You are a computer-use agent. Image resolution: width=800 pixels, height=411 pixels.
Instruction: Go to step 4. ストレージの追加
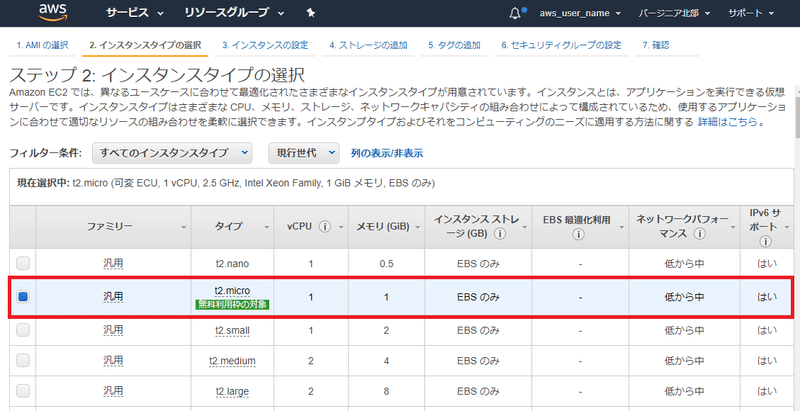click(368, 45)
